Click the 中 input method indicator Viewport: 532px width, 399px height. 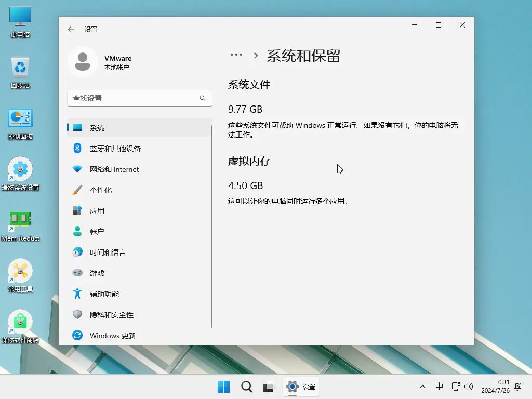[439, 387]
